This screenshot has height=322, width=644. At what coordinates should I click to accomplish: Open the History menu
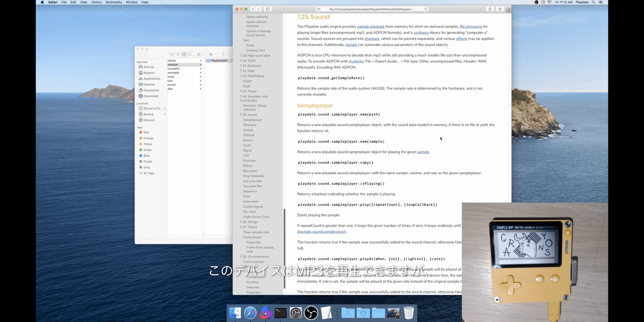(96, 2)
